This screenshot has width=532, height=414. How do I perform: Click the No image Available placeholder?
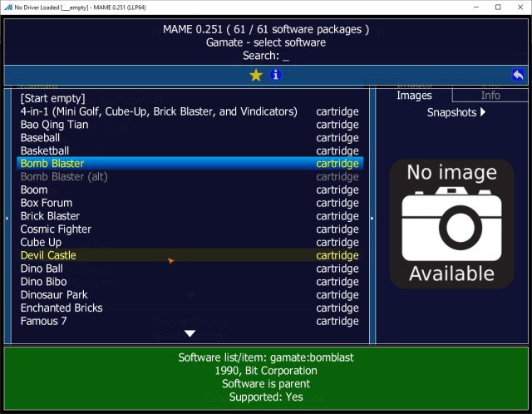click(451, 224)
